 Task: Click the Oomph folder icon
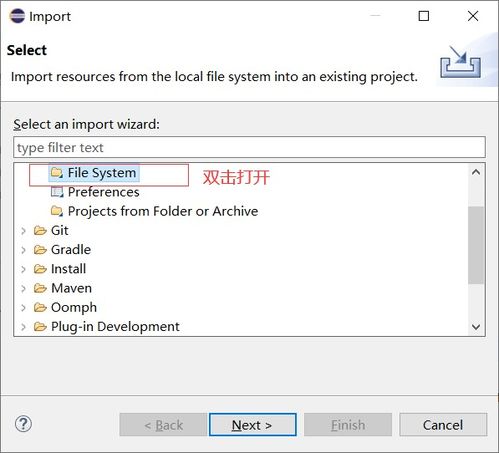[x=40, y=307]
